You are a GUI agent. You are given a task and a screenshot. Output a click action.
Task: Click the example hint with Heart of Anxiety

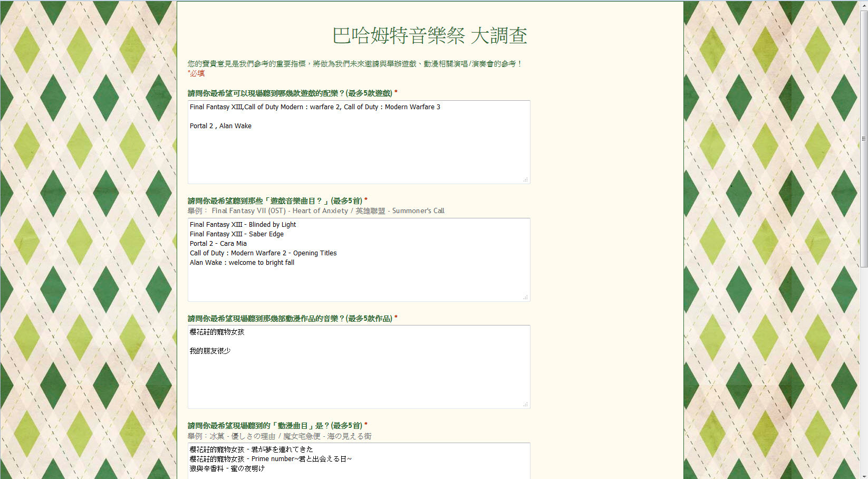pyautogui.click(x=316, y=211)
